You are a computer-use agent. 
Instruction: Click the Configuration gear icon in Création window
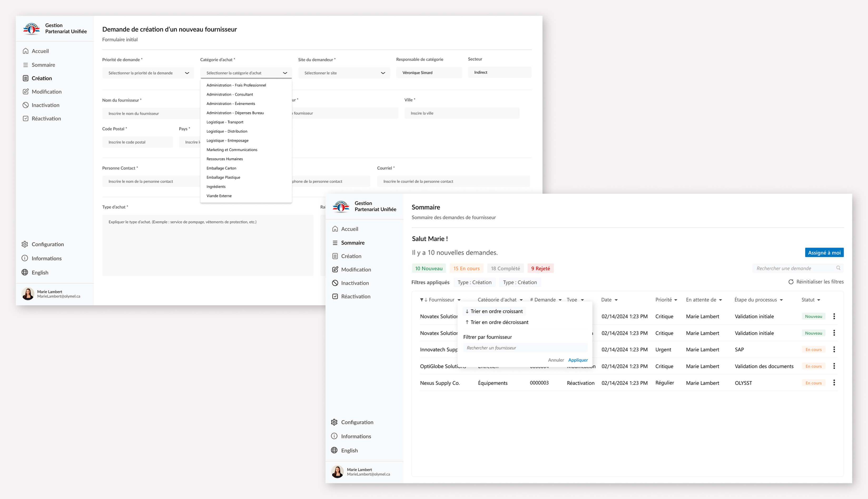click(25, 244)
